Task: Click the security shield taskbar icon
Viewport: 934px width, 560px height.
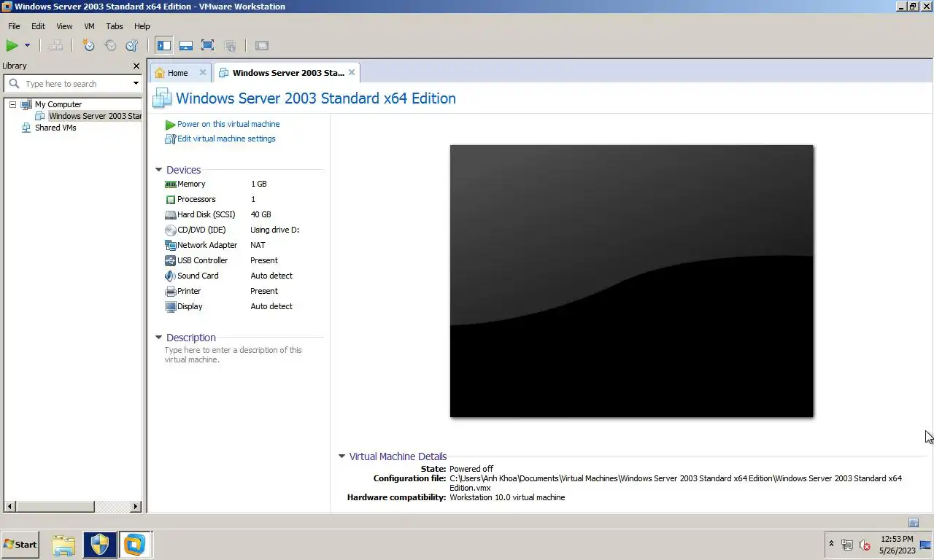Action: click(x=99, y=545)
